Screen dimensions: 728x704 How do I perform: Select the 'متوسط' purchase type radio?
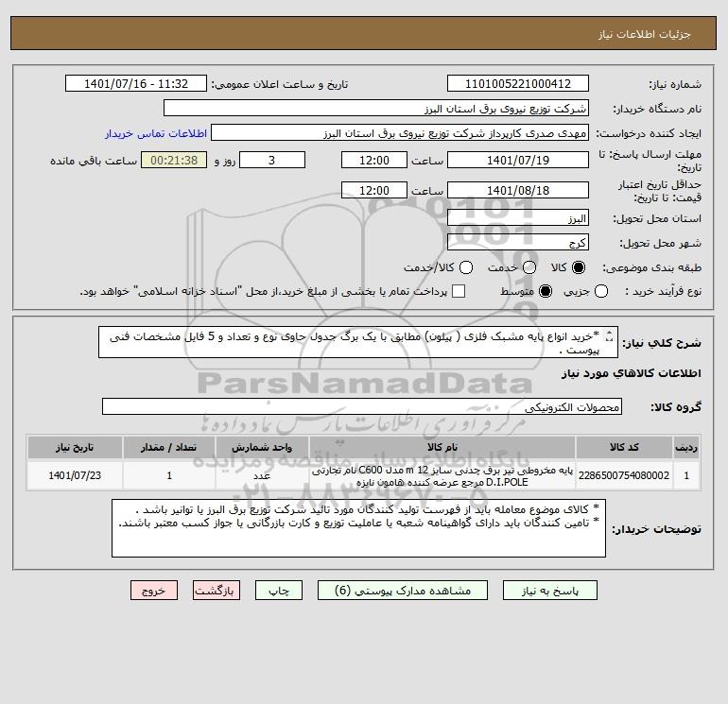tap(546, 291)
